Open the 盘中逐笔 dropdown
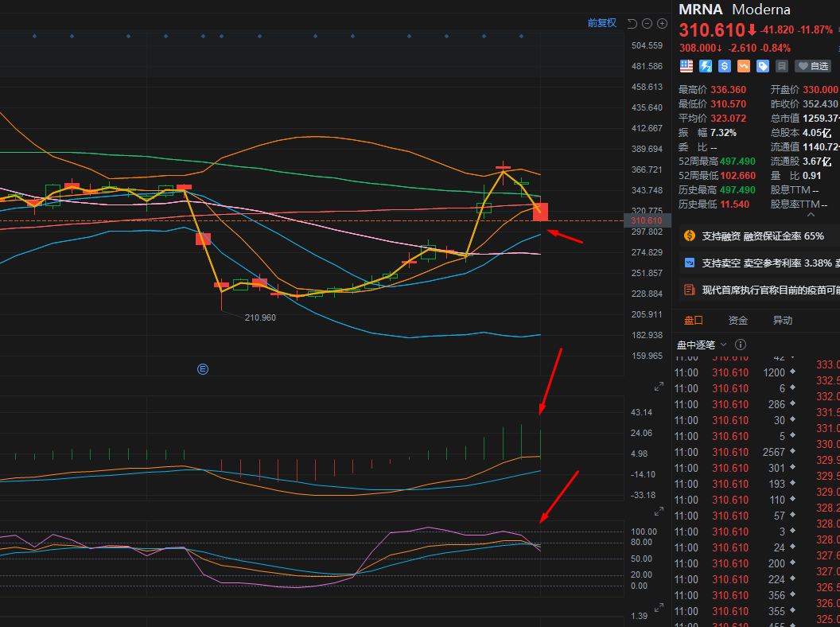Image resolution: width=840 pixels, height=627 pixels. (702, 345)
